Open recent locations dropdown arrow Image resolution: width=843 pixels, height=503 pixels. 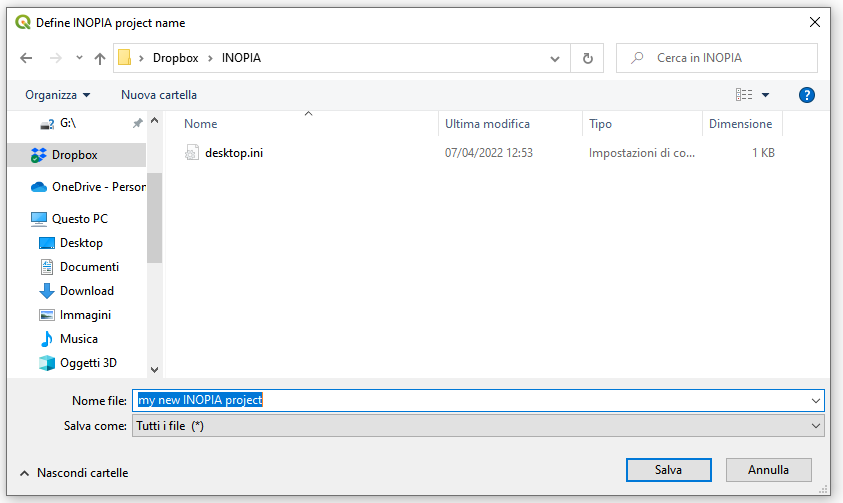click(x=80, y=58)
